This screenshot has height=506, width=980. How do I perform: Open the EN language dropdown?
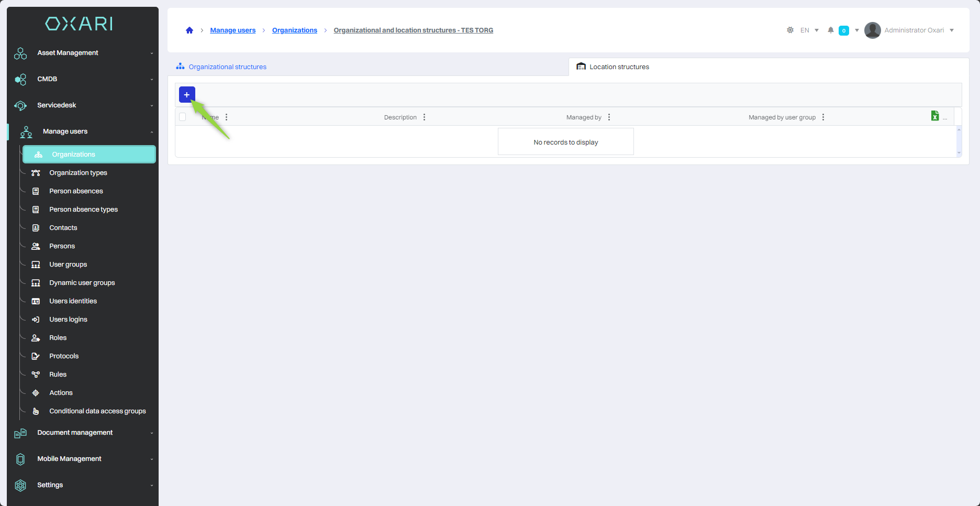[x=809, y=30]
